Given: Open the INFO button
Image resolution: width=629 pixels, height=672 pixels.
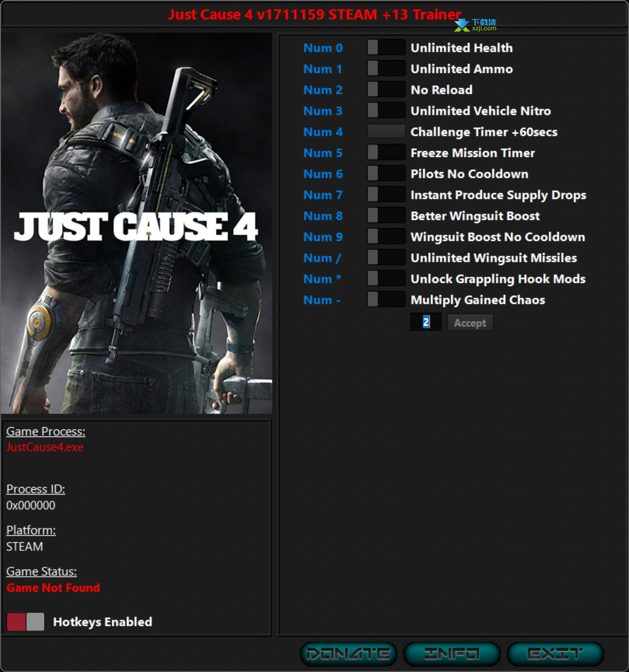Looking at the screenshot, I should click(452, 654).
